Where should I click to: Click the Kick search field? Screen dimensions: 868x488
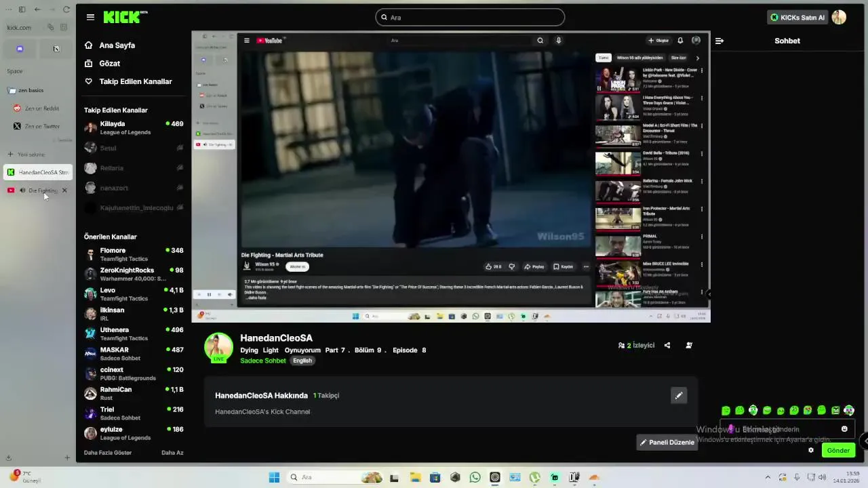pyautogui.click(x=470, y=17)
